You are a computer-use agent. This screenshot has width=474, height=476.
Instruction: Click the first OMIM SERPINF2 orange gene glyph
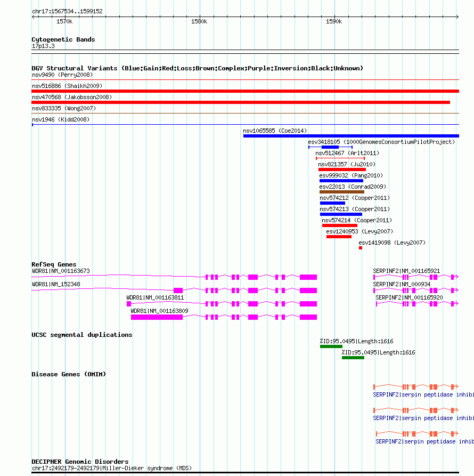[x=416, y=387]
